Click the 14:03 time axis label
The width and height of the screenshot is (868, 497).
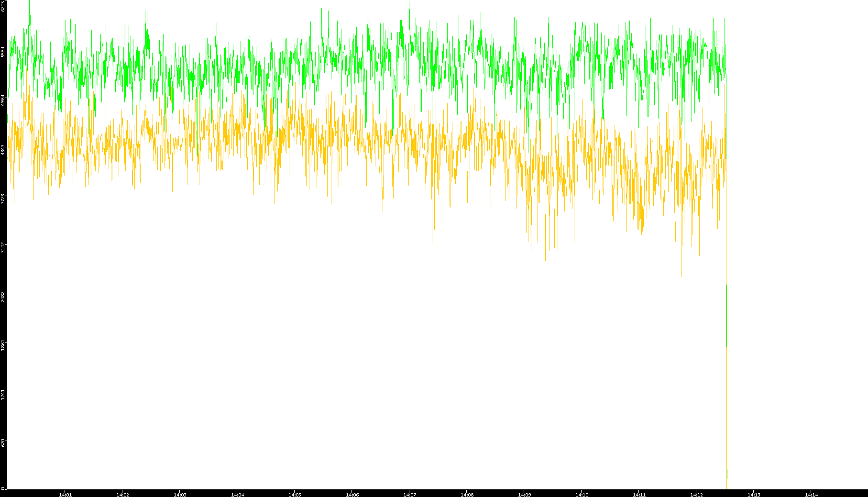coord(180,495)
